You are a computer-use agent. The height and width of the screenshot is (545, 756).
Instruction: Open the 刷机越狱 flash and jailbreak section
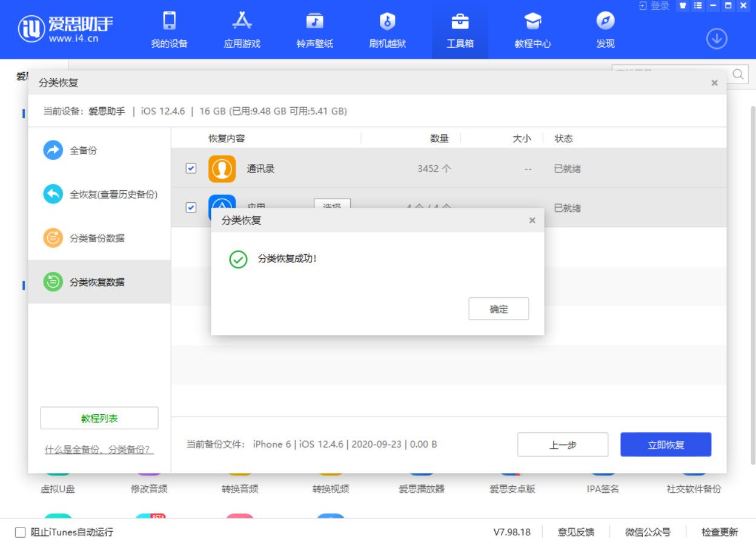pyautogui.click(x=386, y=29)
